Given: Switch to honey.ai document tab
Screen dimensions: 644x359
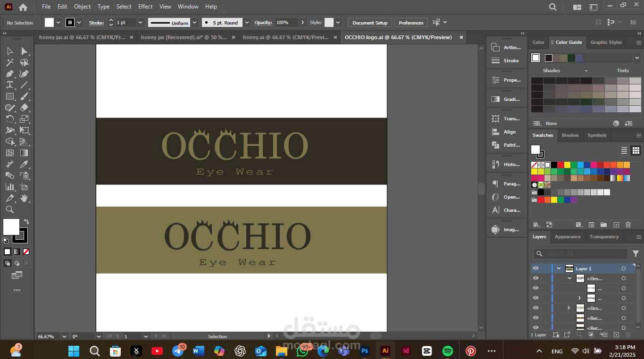Looking at the screenshot, I should [285, 37].
